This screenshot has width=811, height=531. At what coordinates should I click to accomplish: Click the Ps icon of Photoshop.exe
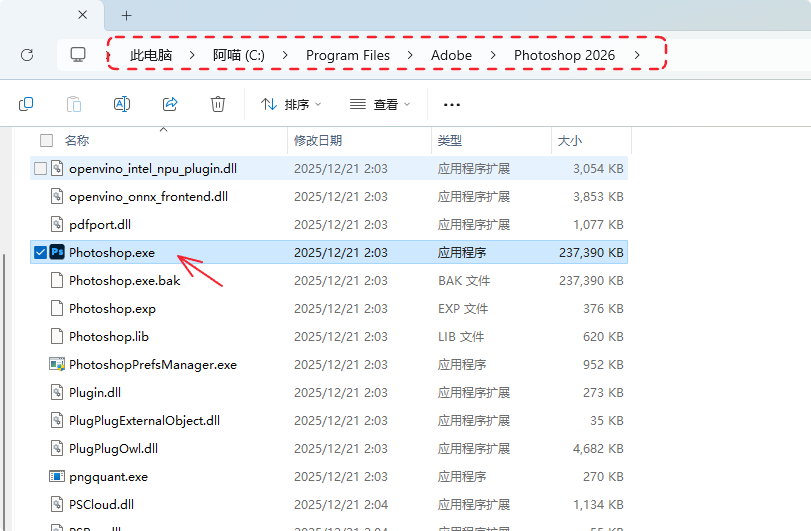click(x=57, y=252)
